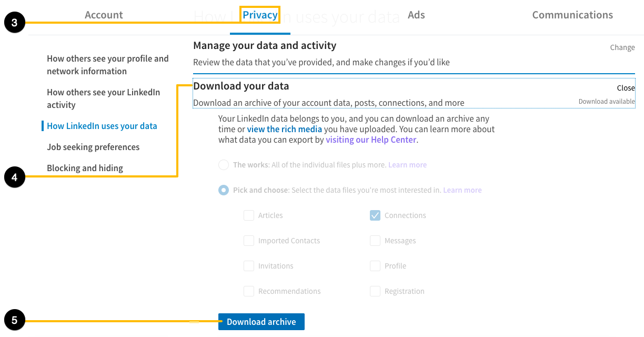The width and height of the screenshot is (644, 337).
Task: Switch to the Communications tab
Action: [572, 15]
